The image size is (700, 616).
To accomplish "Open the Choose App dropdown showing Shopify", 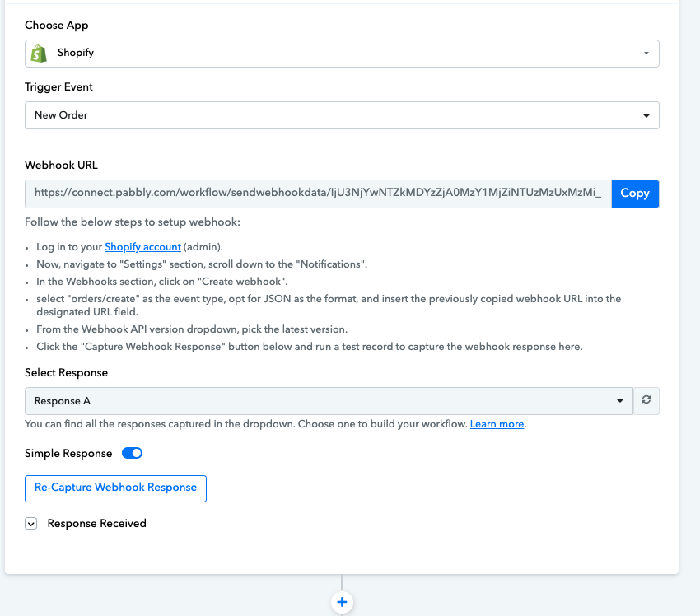I will click(342, 54).
